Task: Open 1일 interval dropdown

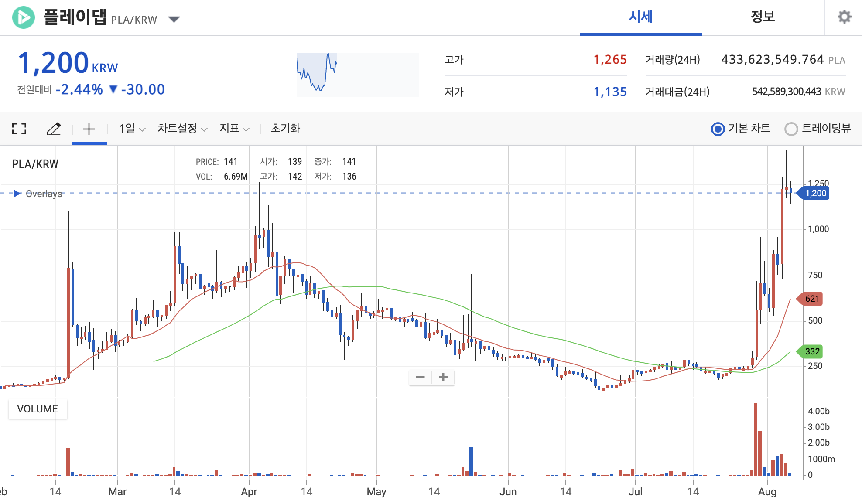Action: 132,129
